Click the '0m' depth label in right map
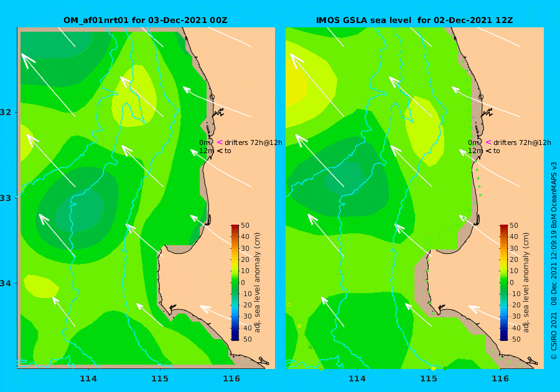Screen dimensions: 560x392 point(474,142)
